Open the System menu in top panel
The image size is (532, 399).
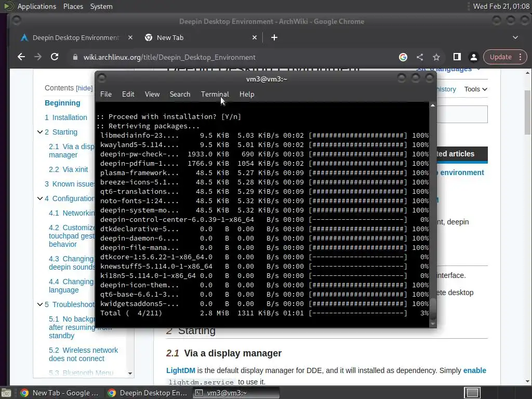[101, 6]
